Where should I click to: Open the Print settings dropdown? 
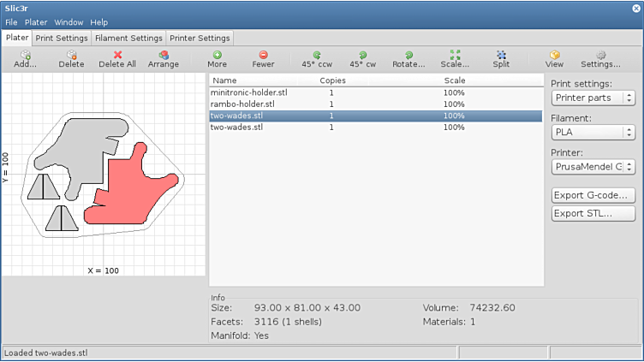pyautogui.click(x=593, y=98)
